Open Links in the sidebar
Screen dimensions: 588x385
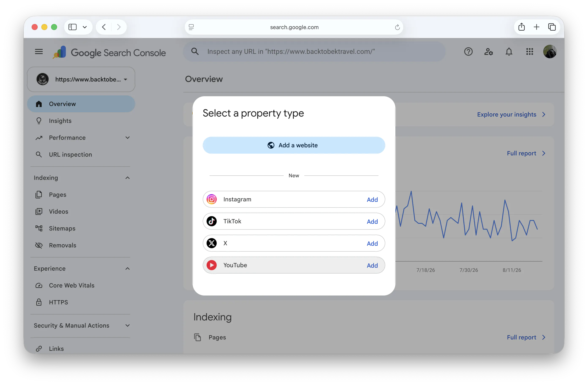coord(81,349)
